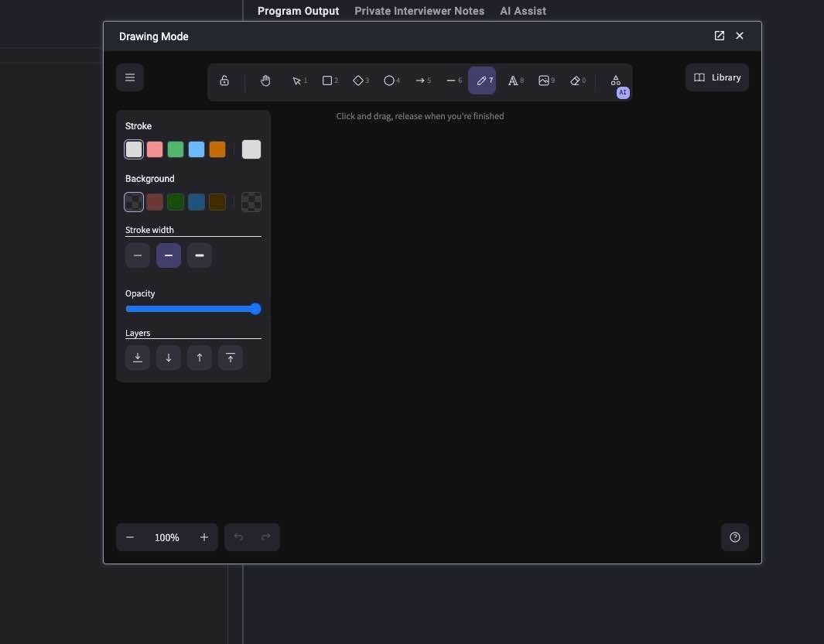Image resolution: width=824 pixels, height=644 pixels.
Task: Choose the thinnest stroke width
Action: (x=138, y=255)
